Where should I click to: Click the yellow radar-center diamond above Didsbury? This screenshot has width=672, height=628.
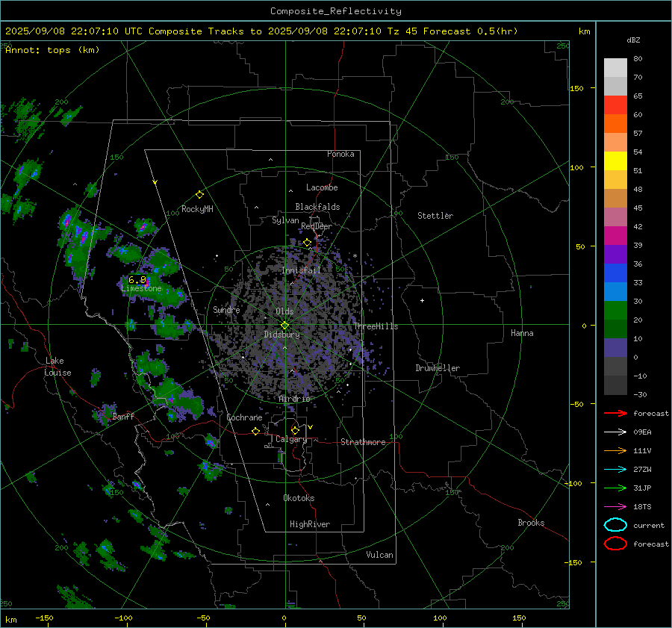click(284, 326)
